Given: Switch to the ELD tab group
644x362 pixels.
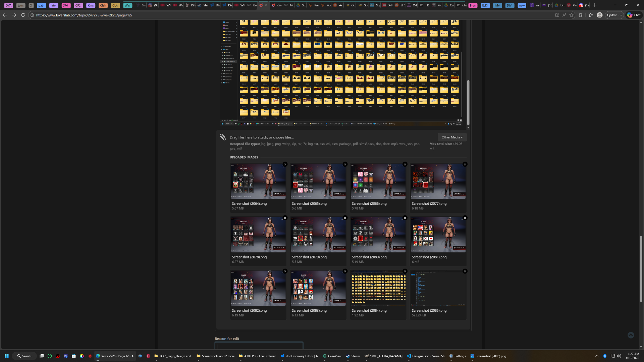Looking at the screenshot, I should [x=485, y=5].
